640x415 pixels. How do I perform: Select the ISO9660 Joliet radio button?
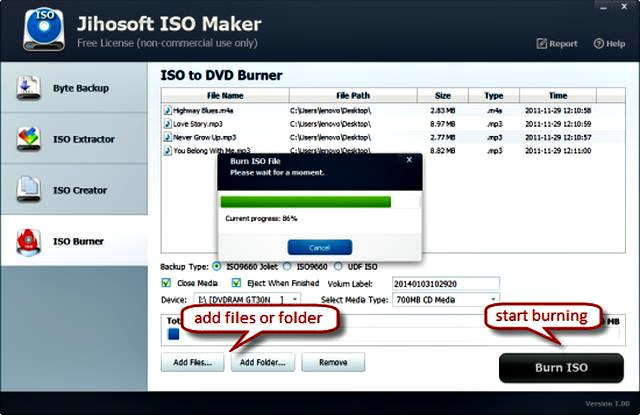click(217, 266)
